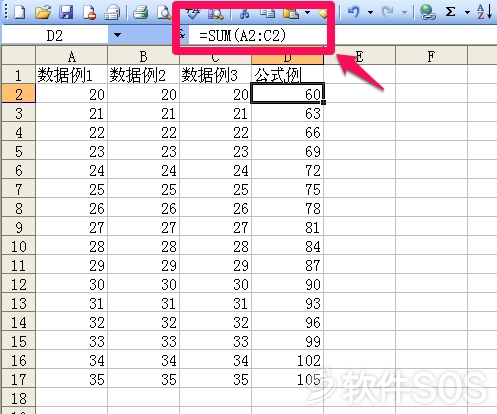The image size is (497, 414).
Task: Insert a hyperlink with the globe icon
Action: point(427,13)
